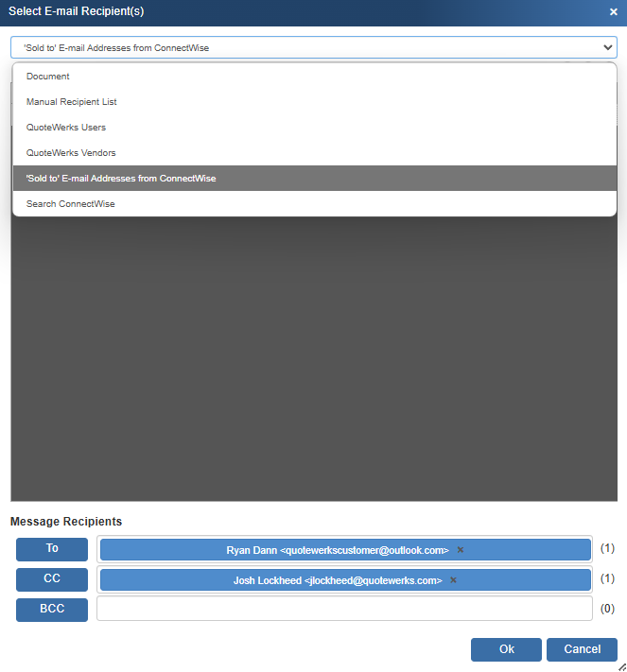Click the To recipients button
This screenshot has width=627, height=672.
(x=52, y=549)
